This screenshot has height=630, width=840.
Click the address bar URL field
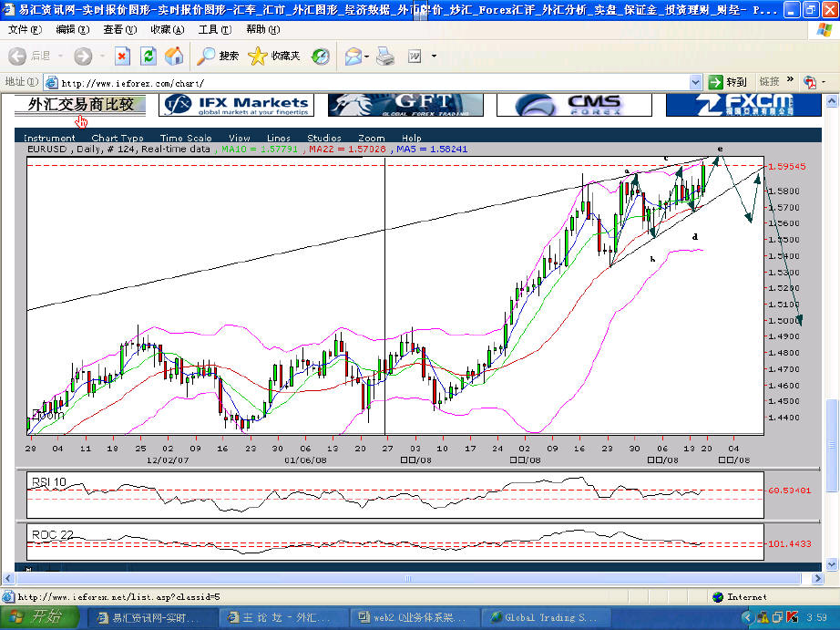(x=374, y=83)
